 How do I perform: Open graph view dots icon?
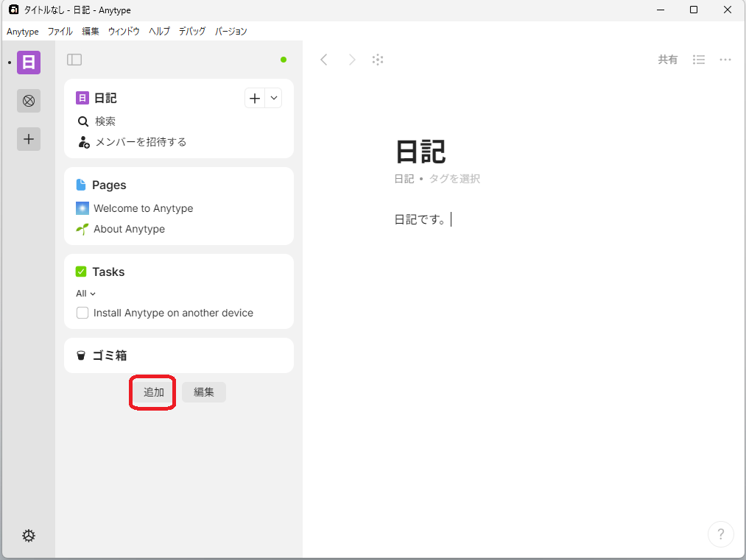378,60
